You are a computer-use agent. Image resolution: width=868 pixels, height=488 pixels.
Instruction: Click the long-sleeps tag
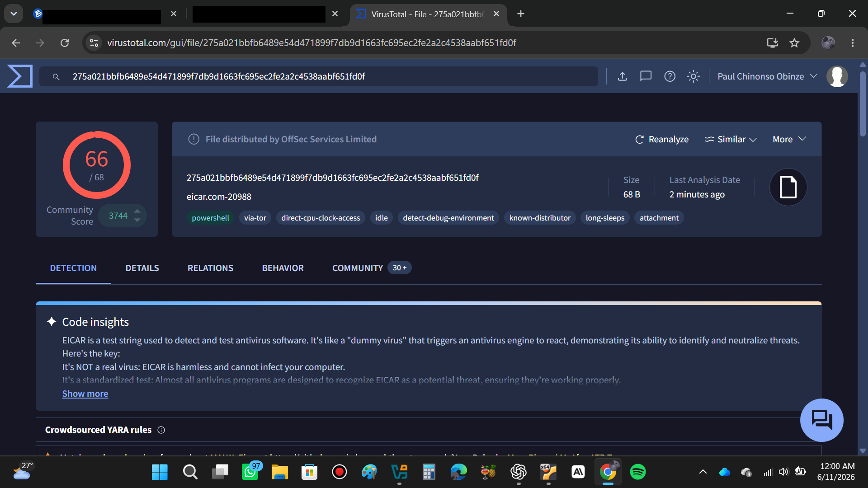[605, 218]
